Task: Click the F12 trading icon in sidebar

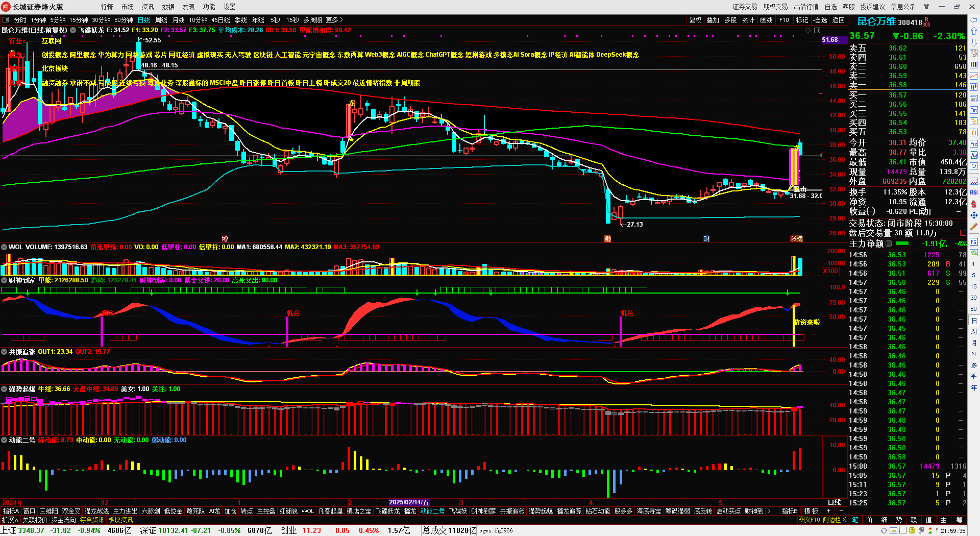Action: 973,144
